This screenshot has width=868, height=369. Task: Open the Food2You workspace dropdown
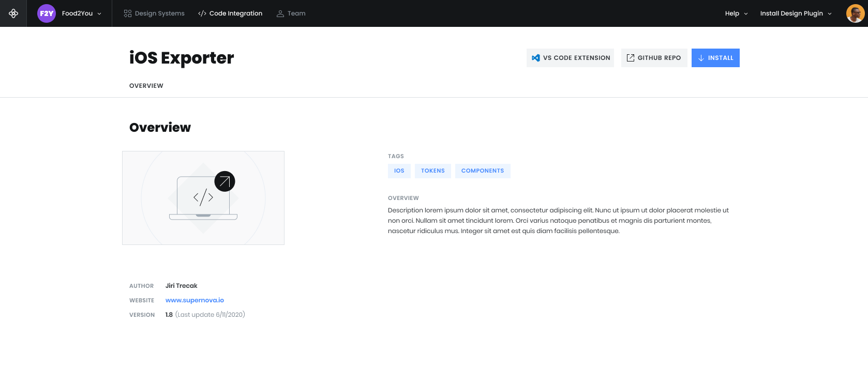[x=81, y=13]
